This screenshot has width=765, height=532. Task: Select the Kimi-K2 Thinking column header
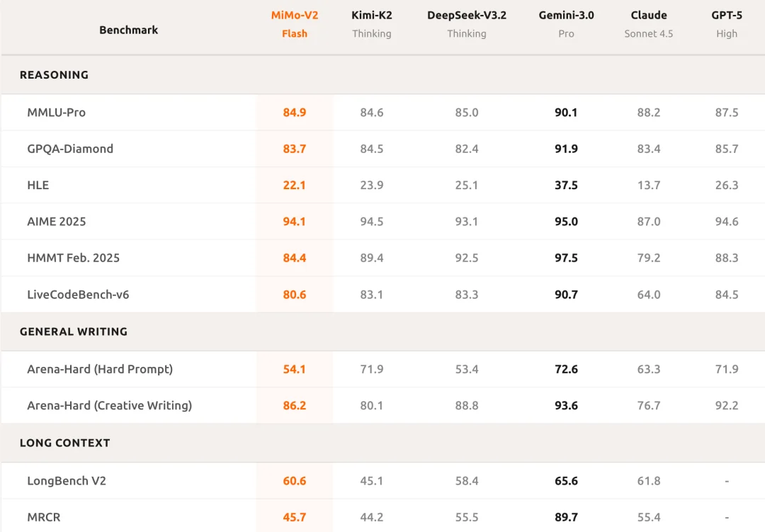click(371, 24)
